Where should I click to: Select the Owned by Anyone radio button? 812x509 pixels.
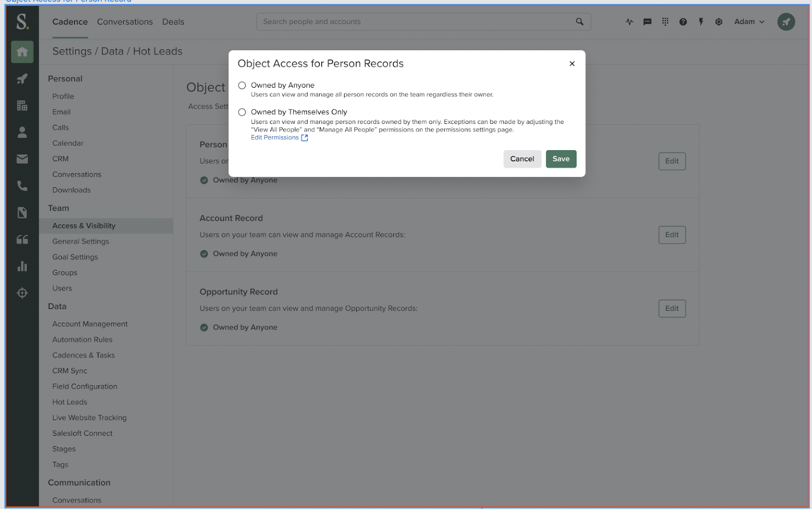pos(242,85)
